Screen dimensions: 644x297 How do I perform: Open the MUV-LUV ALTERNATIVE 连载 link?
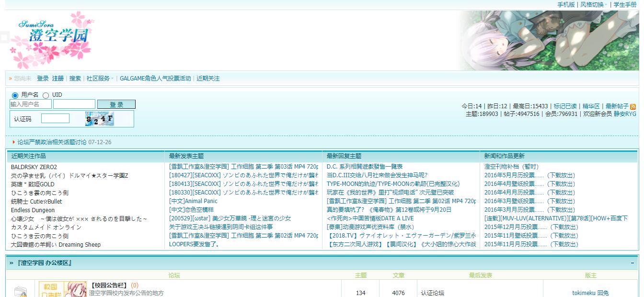[556, 218]
